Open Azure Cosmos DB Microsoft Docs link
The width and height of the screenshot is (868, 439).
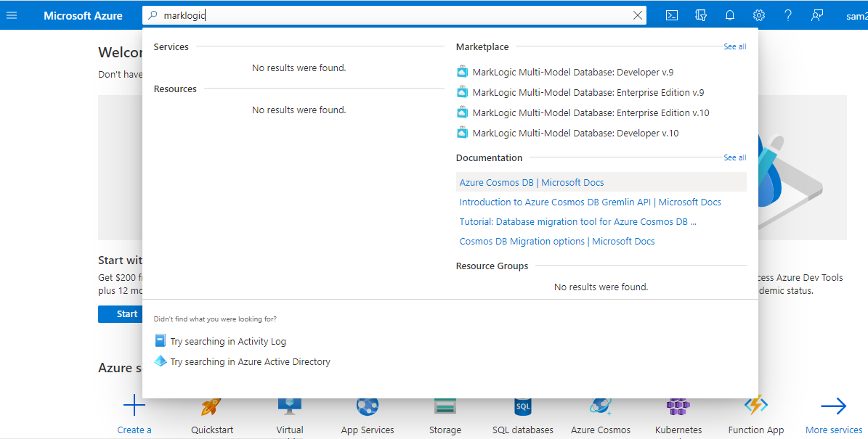click(531, 182)
